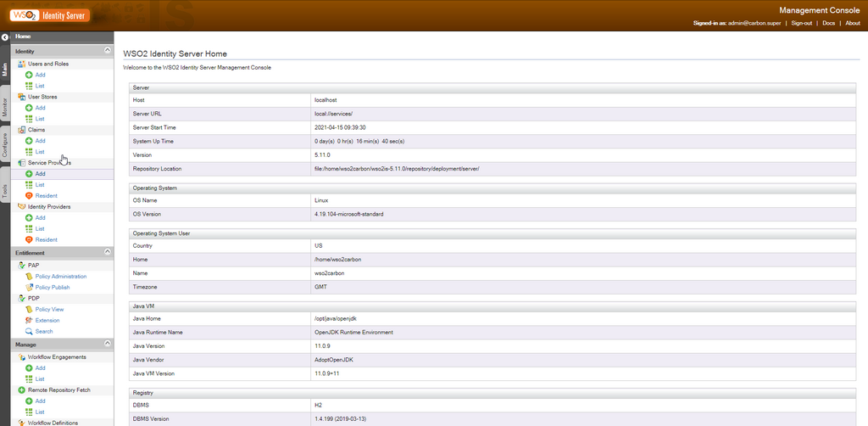Click the Policy Publish icon
Image resolution: width=868 pixels, height=426 pixels.
pos(29,288)
